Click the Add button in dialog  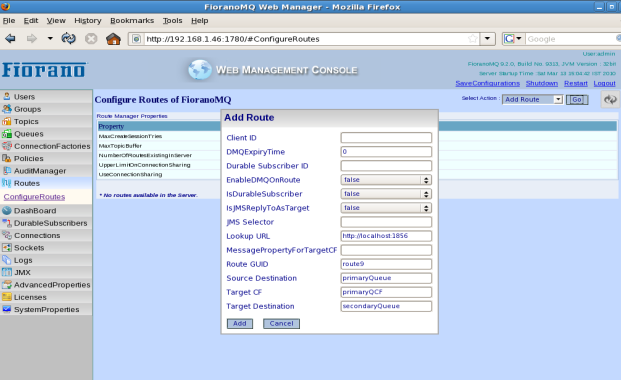[x=240, y=324]
